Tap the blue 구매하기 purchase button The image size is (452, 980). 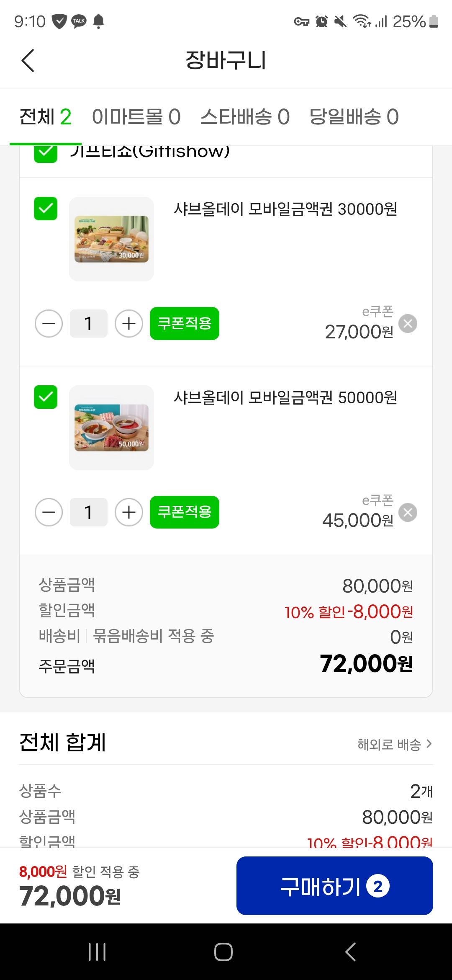click(334, 886)
